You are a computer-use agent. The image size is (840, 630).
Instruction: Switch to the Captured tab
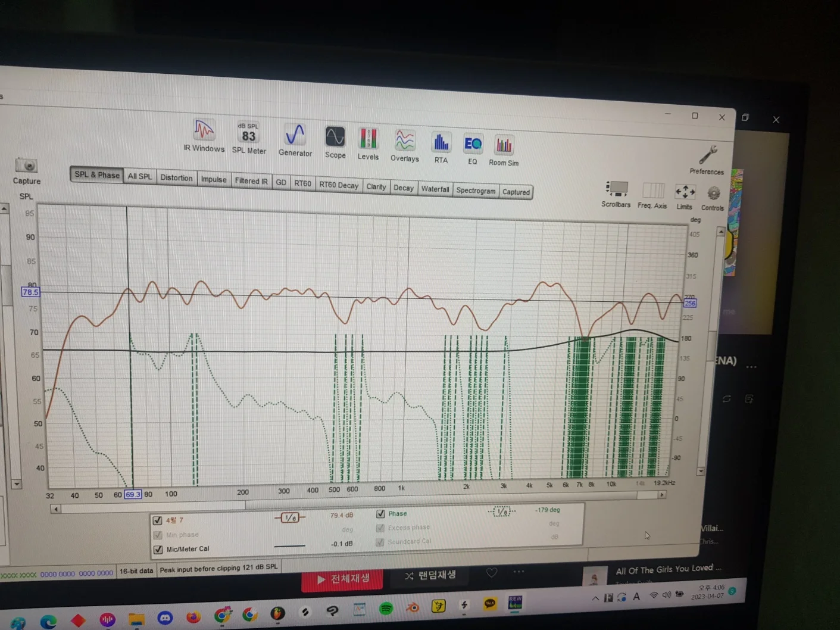(x=516, y=192)
